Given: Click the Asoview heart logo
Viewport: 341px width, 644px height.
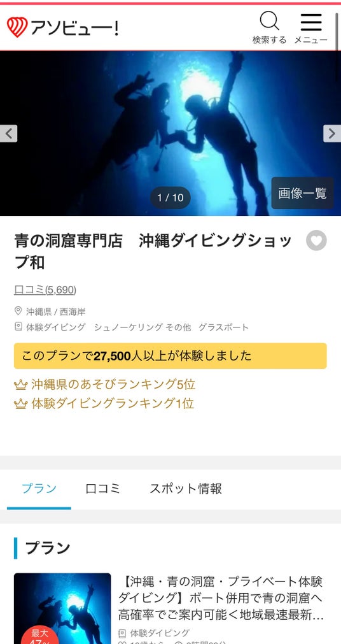Looking at the screenshot, I should 17,27.
